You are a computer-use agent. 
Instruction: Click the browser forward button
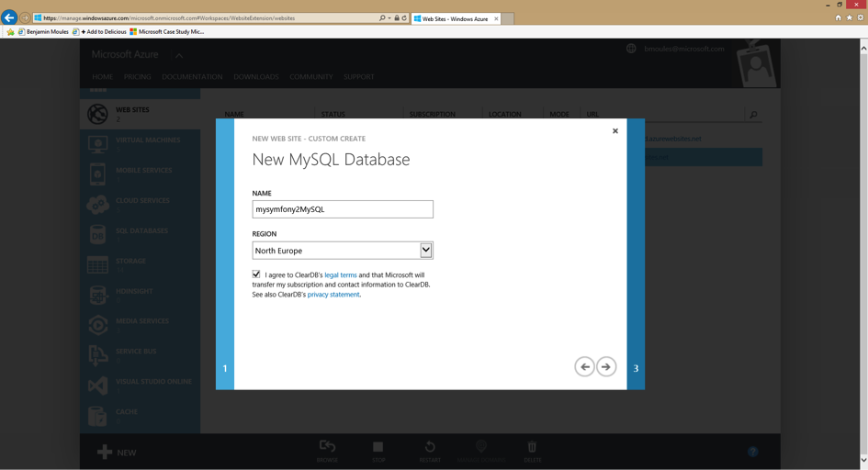[25, 18]
